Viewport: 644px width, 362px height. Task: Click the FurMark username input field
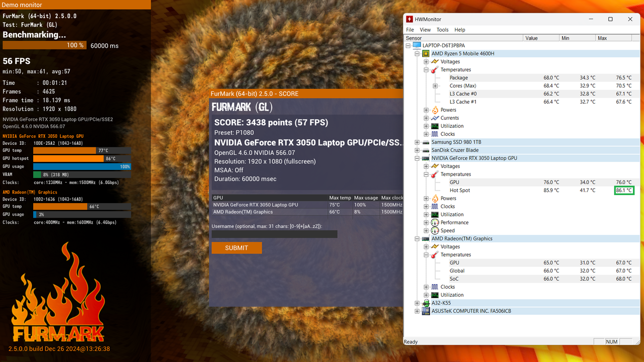pyautogui.click(x=274, y=234)
